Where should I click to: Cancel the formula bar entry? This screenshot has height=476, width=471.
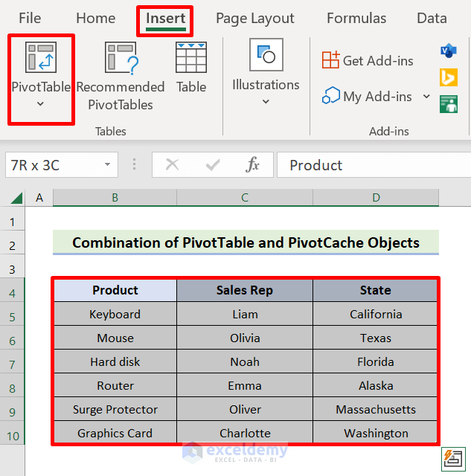click(x=173, y=165)
